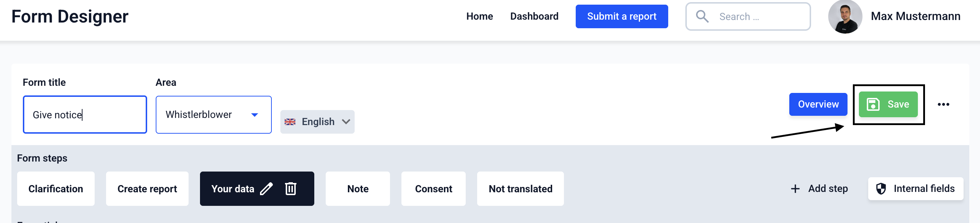The image size is (980, 223).
Task: Click the trash delete icon on Your data
Action: click(291, 189)
